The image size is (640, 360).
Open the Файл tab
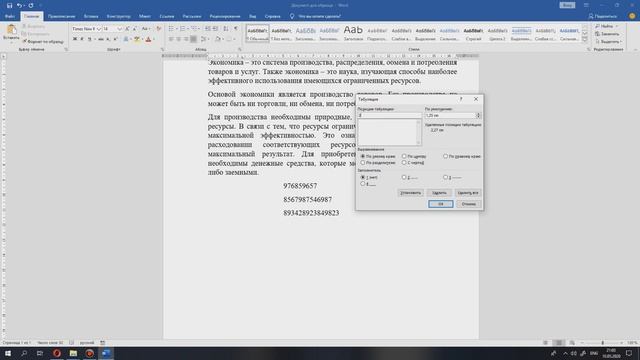point(10,16)
